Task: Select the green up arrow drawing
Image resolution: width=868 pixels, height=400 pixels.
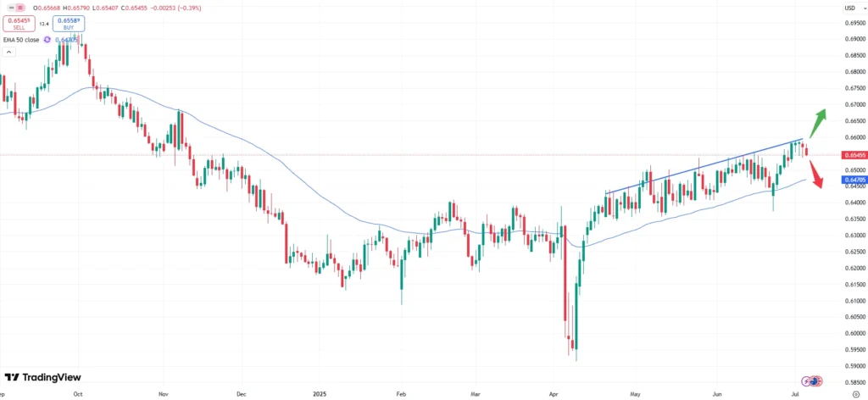Action: tap(817, 123)
